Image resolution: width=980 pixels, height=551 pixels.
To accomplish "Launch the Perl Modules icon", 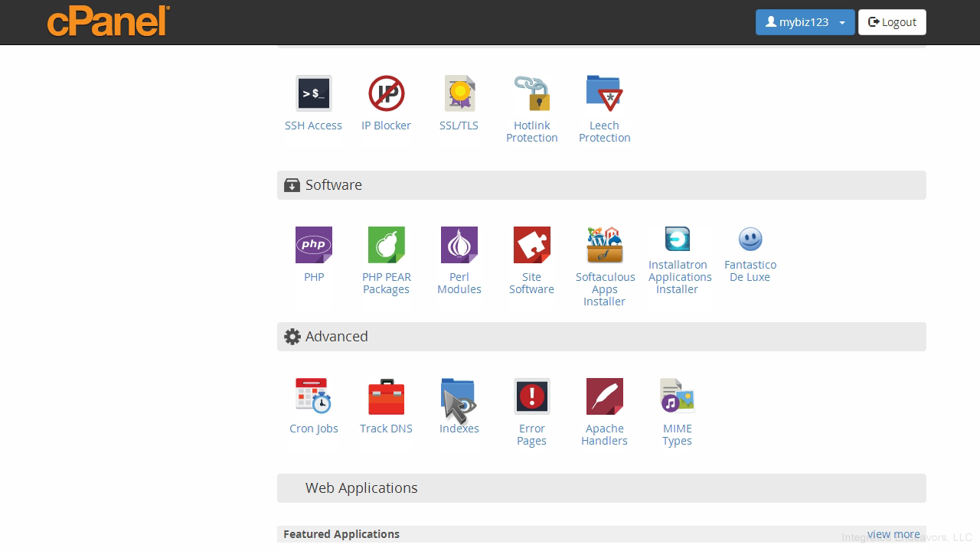I will tap(459, 246).
